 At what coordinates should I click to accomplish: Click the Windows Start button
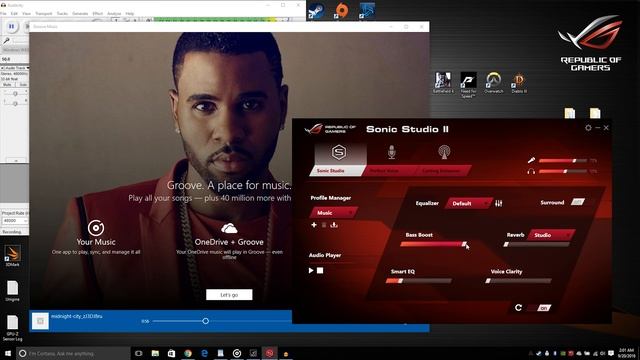pos(8,353)
